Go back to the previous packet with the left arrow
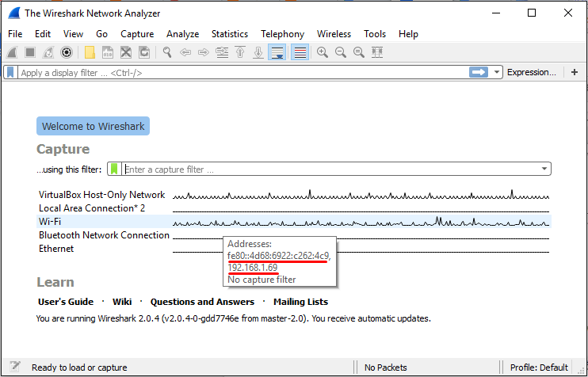The width and height of the screenshot is (588, 377). (185, 52)
